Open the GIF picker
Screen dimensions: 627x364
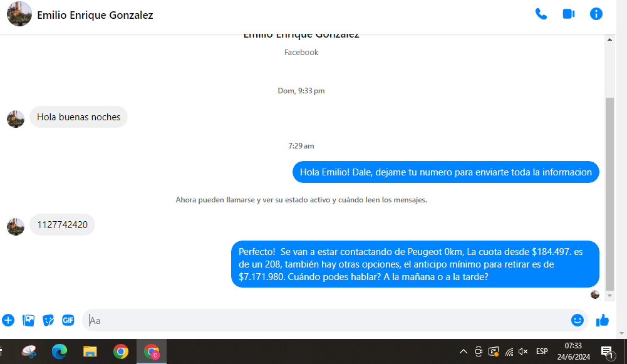(x=68, y=320)
